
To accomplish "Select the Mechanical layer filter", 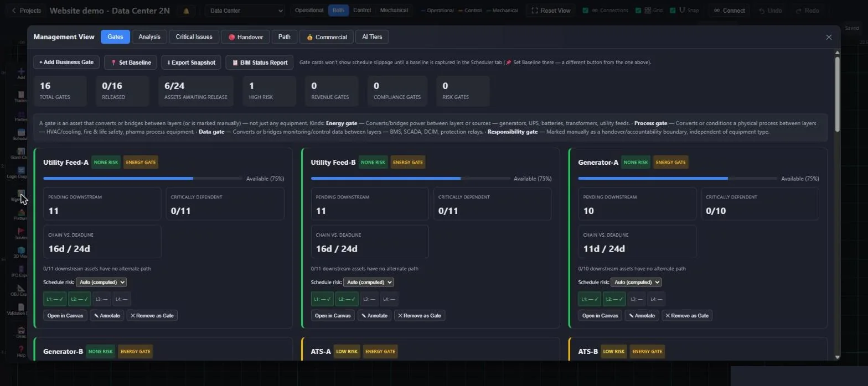I will [x=394, y=11].
